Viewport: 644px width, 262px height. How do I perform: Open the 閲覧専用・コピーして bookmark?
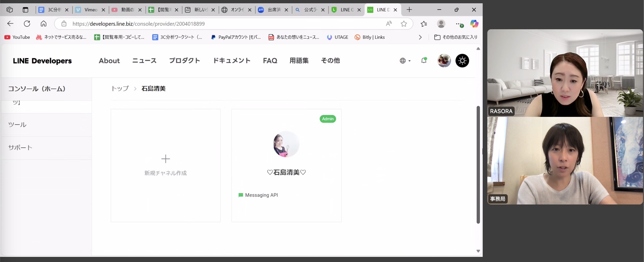tap(119, 37)
